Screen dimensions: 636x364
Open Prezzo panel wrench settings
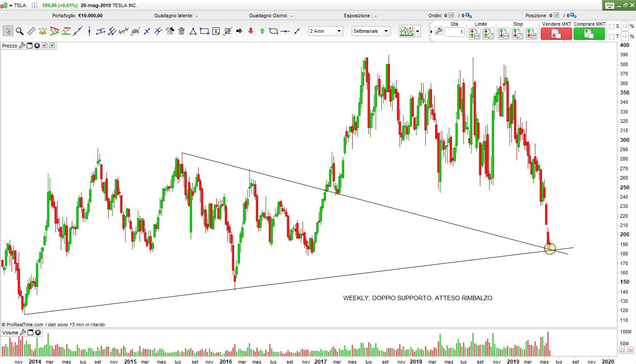click(x=22, y=46)
